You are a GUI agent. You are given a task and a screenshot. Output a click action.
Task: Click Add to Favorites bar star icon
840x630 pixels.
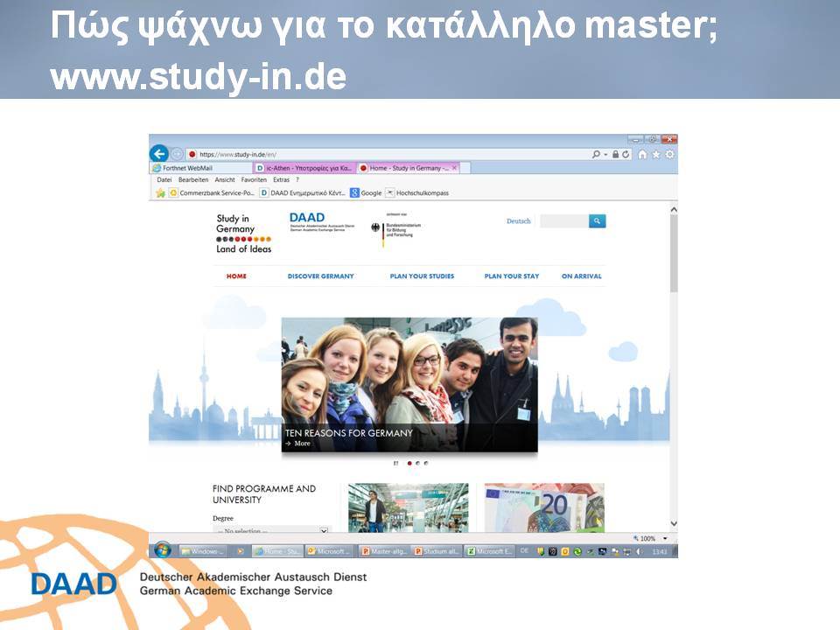[x=160, y=192]
